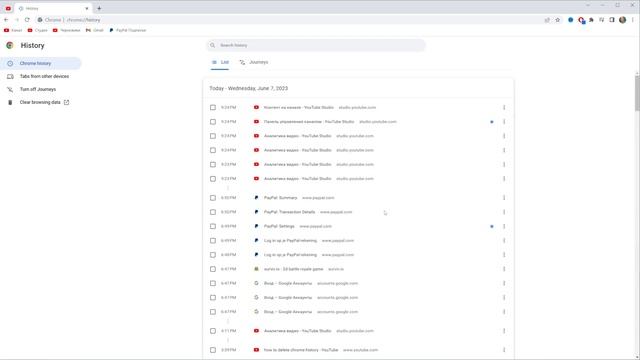Open more actions for Контент на канале entry

tap(504, 107)
